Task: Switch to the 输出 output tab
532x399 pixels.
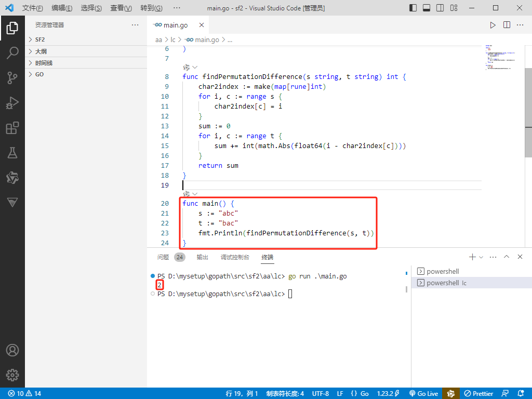Action: (202, 257)
